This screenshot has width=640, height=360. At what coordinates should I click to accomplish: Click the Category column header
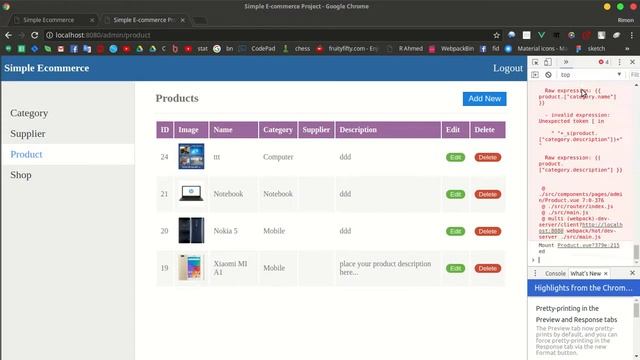(278, 130)
